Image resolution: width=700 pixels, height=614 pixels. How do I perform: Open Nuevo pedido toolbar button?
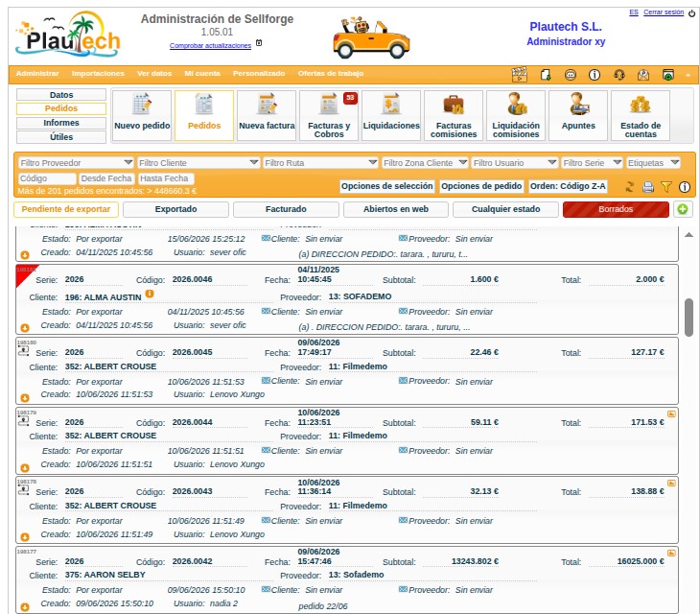tap(142, 115)
